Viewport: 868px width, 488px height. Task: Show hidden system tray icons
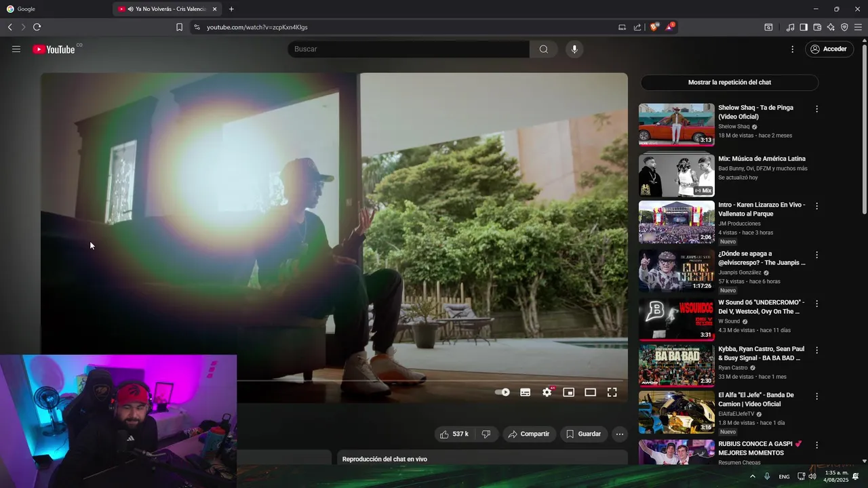click(752, 476)
